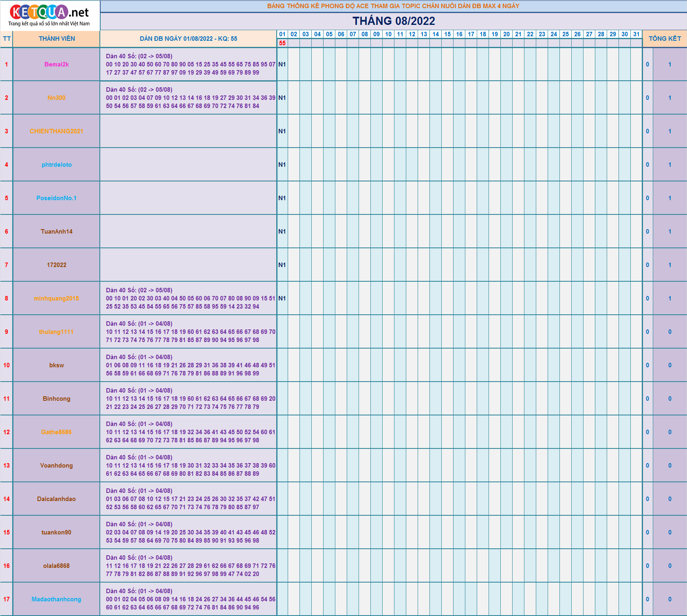Click the number set cell for Voanhdong

point(188,466)
